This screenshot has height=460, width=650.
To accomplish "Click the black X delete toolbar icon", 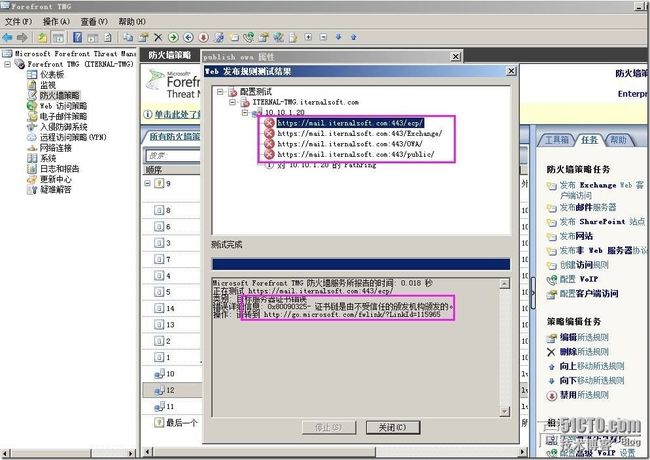I will click(158, 38).
